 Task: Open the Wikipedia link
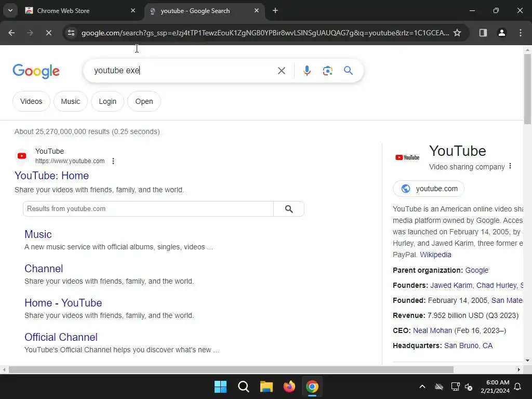[x=435, y=255]
